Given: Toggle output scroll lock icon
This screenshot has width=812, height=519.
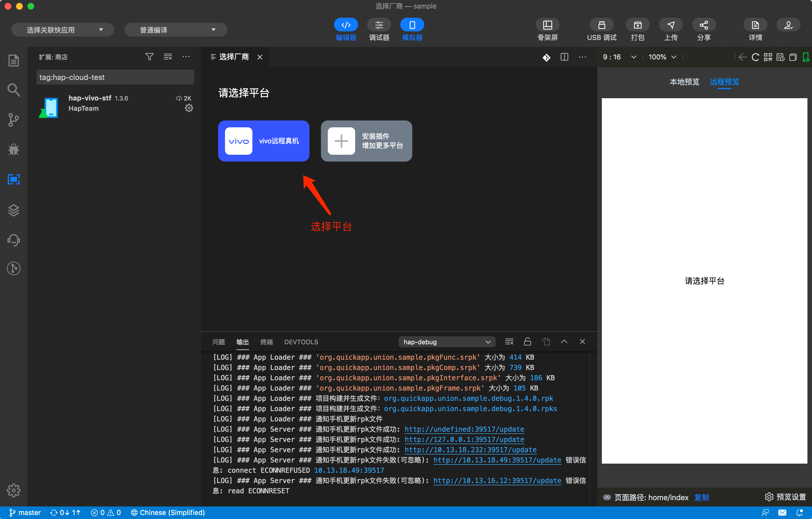Looking at the screenshot, I should 527,342.
